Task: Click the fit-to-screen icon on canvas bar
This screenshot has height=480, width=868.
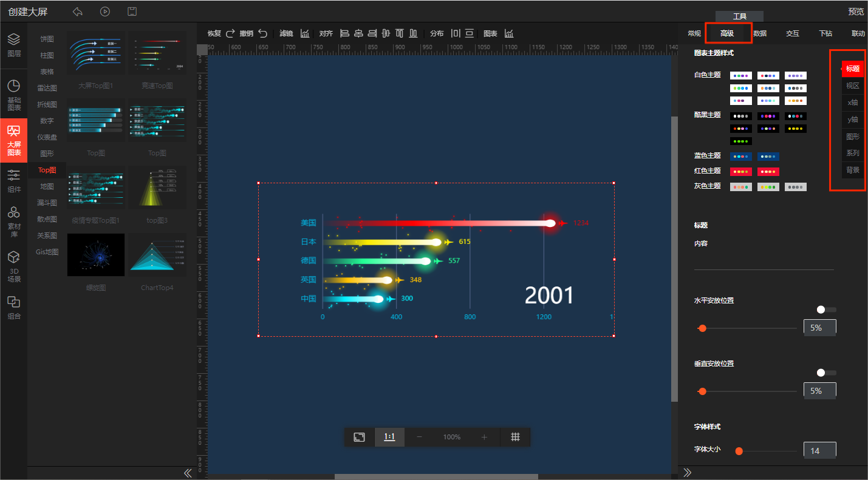Action: [360, 437]
